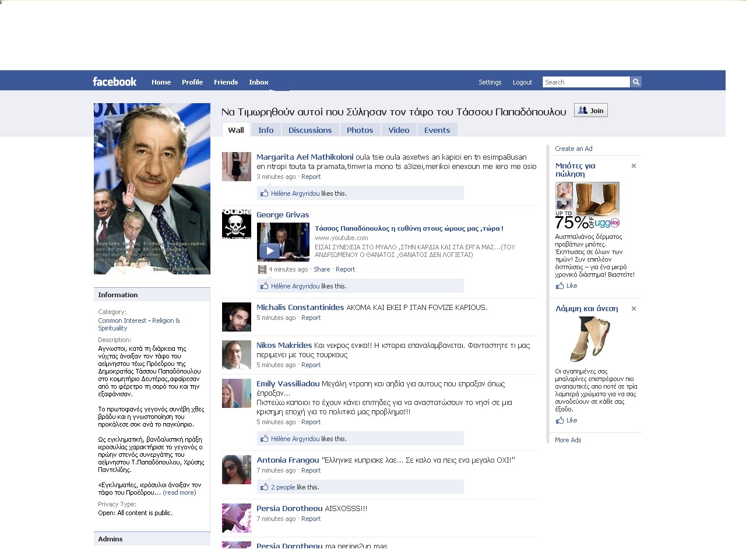Screen dimensions: 746x560
Task: Click the ugg boots ad image
Action: point(587,206)
